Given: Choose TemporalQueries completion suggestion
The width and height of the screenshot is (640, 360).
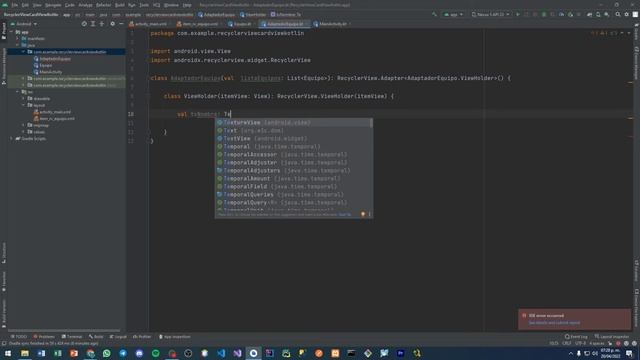Looking at the screenshot, I should [293, 194].
